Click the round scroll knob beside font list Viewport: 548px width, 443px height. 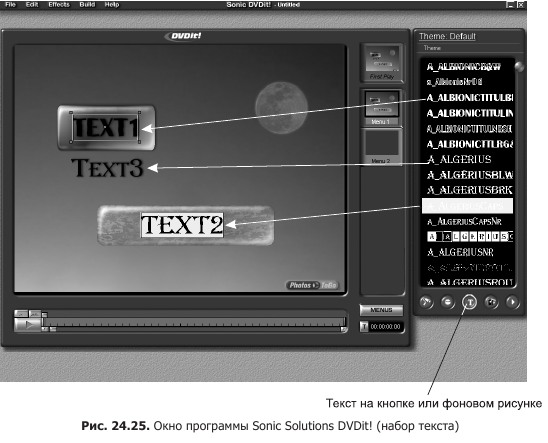[x=519, y=66]
